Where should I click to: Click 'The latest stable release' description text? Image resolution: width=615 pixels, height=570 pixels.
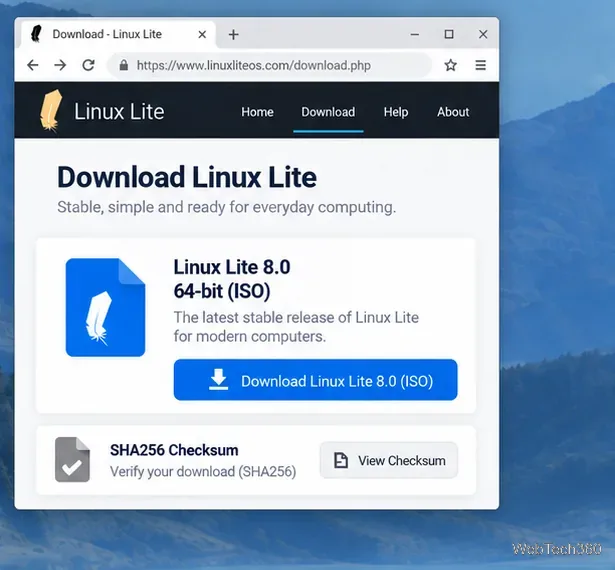(296, 327)
